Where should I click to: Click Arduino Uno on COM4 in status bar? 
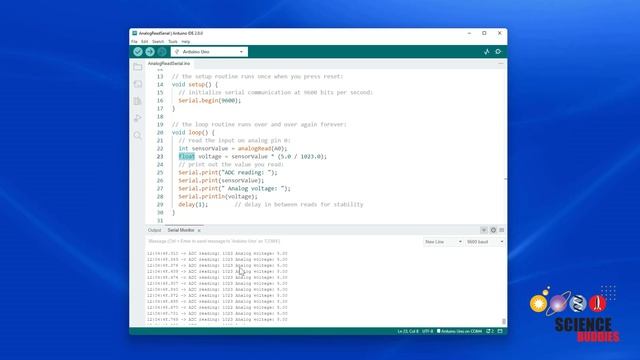[x=460, y=331]
